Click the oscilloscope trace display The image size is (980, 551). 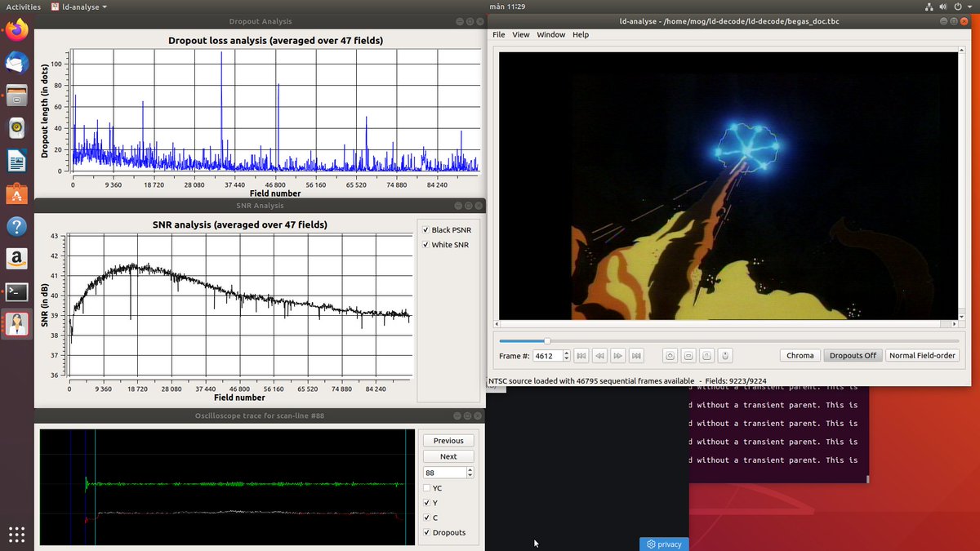coord(228,487)
